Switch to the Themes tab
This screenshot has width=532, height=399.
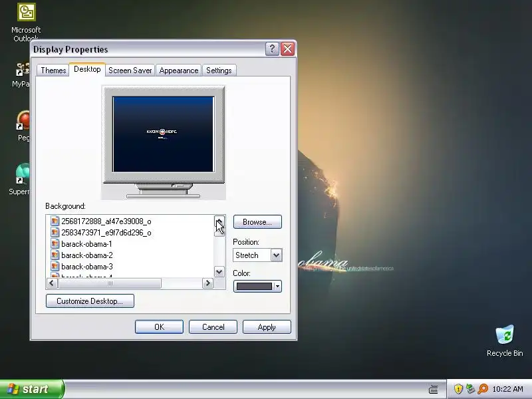pyautogui.click(x=53, y=70)
